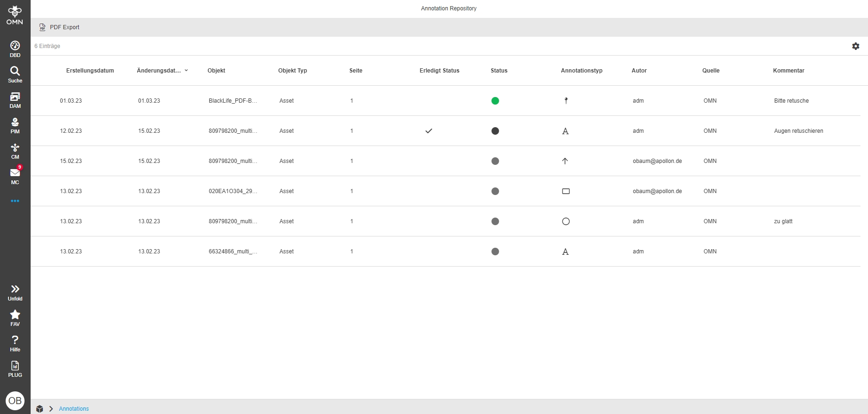Screen dimensions: 868x414
Task: Open the PIM module
Action: 15,125
